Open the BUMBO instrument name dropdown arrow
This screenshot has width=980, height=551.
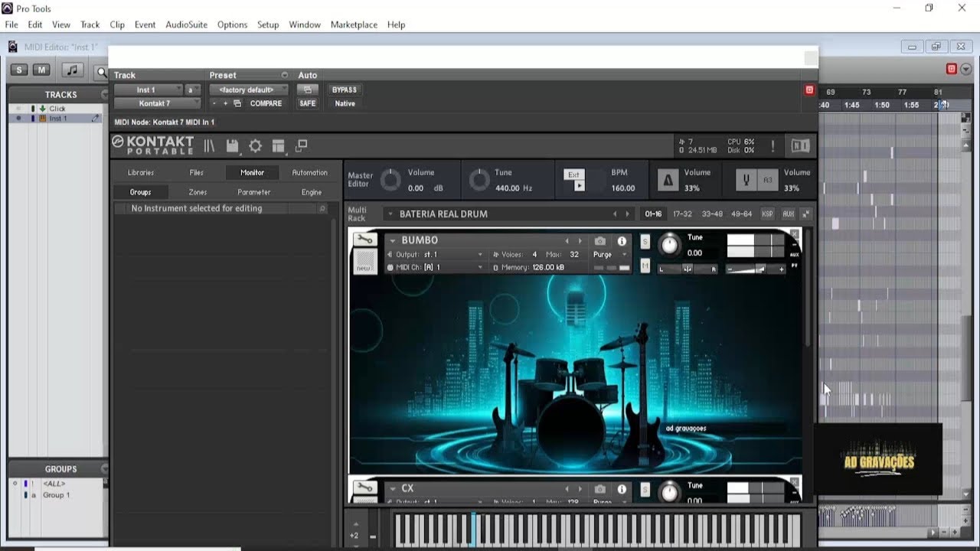[392, 241]
